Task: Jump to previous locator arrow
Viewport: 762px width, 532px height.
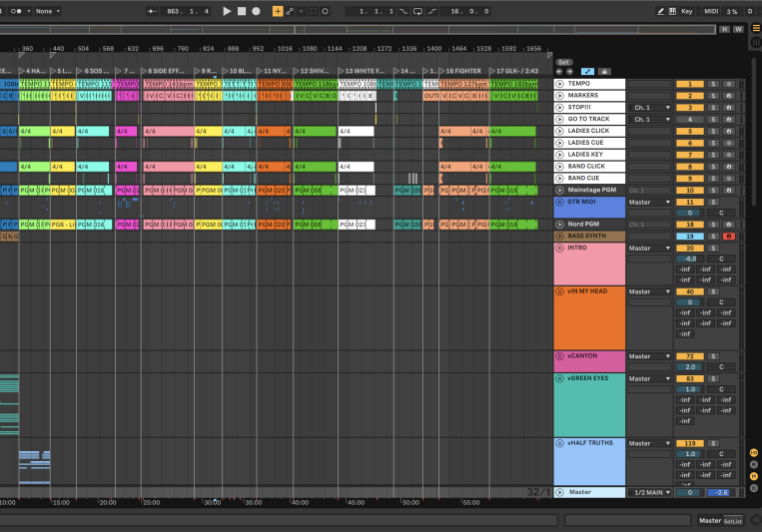Action: coord(559,72)
